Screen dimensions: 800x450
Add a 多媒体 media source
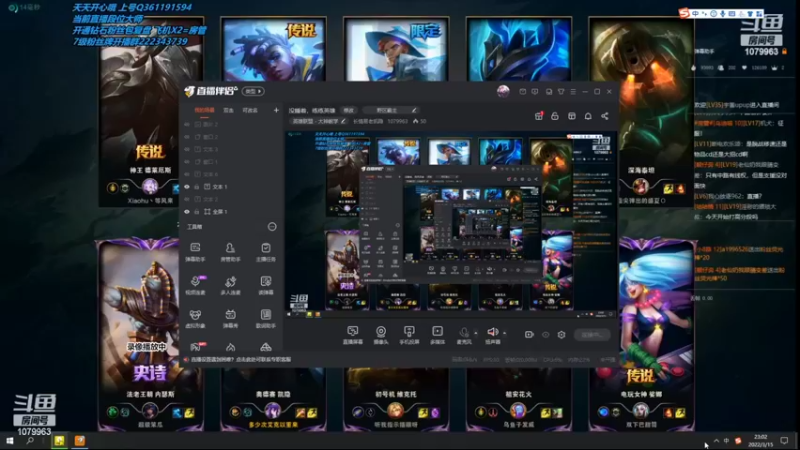[x=437, y=335]
